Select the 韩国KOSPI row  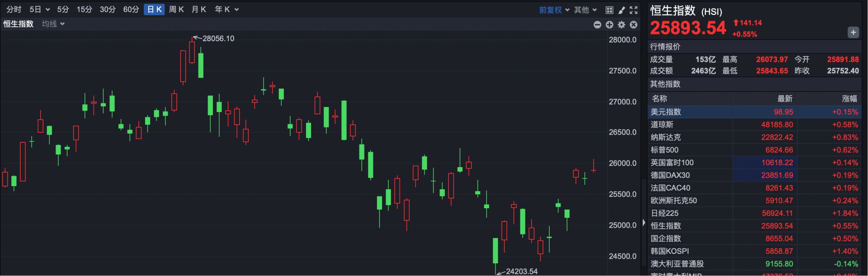(x=755, y=251)
